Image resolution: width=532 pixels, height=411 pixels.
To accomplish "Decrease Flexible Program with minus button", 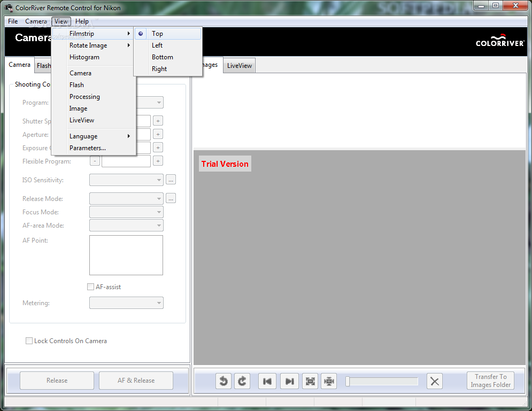I will click(x=95, y=161).
